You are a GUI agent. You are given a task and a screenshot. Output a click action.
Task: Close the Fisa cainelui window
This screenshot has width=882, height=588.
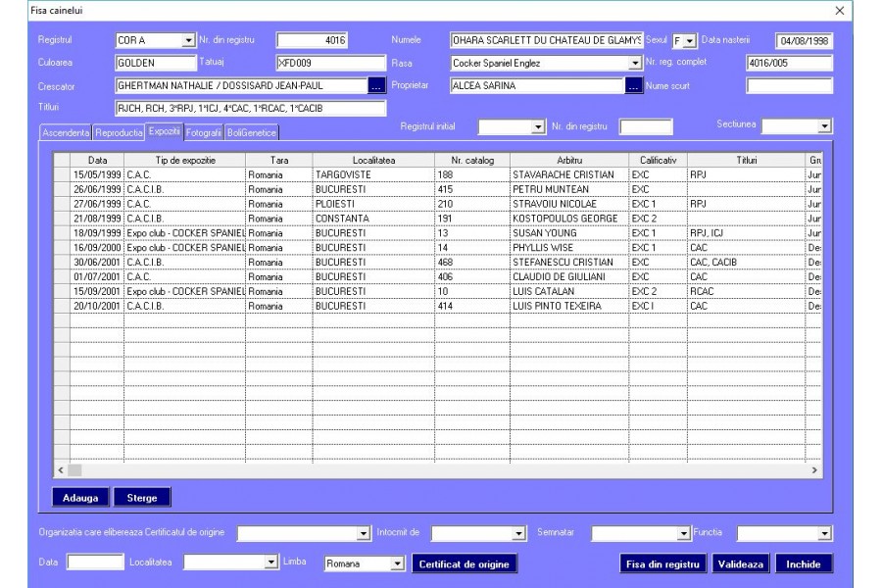(x=839, y=11)
